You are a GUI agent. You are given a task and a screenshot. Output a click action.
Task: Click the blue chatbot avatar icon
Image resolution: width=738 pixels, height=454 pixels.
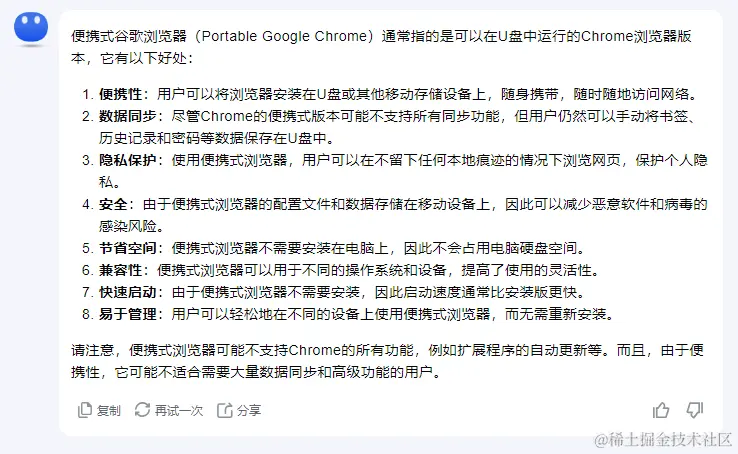[x=31, y=32]
